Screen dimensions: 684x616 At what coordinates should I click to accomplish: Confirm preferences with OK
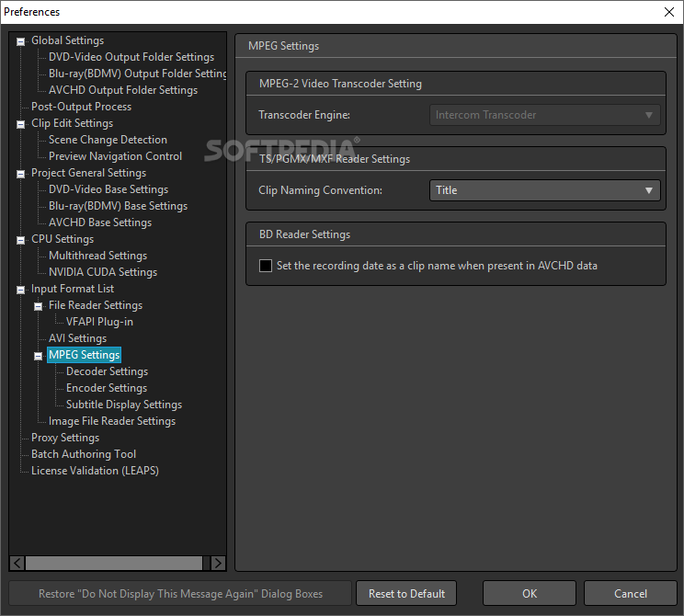[530, 594]
